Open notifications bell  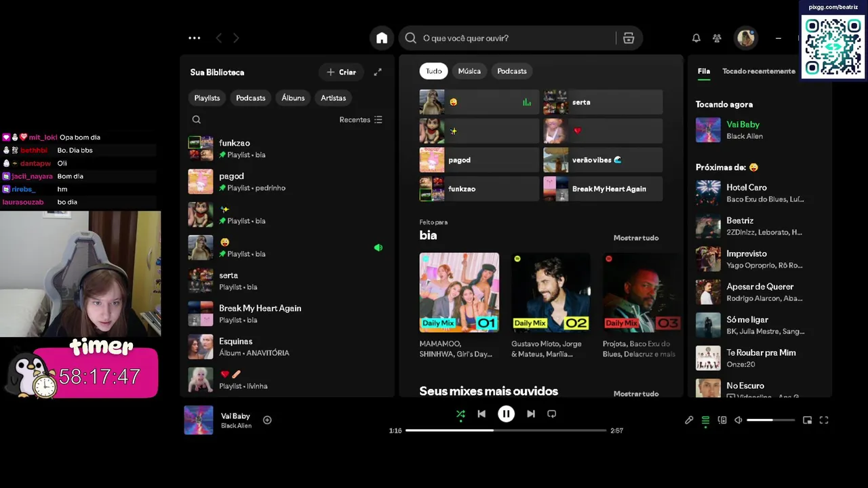pos(696,38)
